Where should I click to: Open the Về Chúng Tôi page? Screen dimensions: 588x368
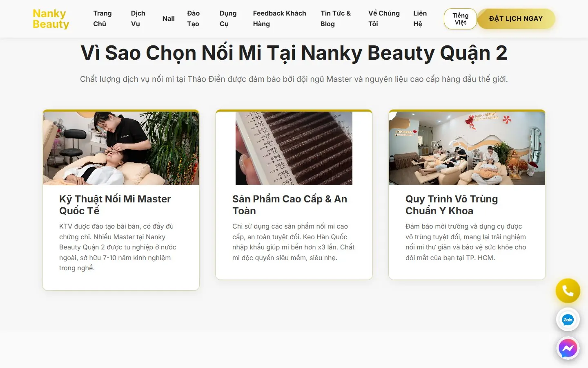point(384,19)
